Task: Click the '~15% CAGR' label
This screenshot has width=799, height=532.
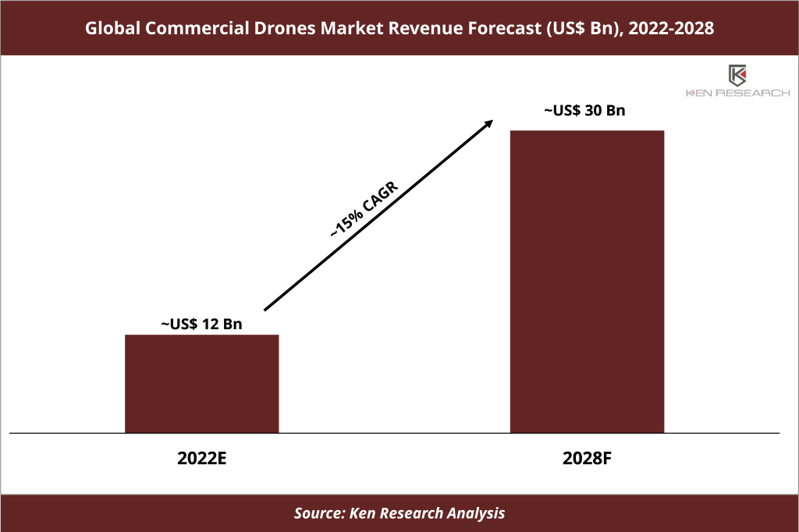Action: (364, 209)
